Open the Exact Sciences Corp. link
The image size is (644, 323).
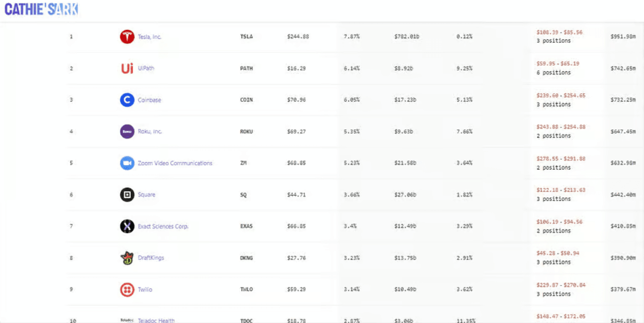163,227
